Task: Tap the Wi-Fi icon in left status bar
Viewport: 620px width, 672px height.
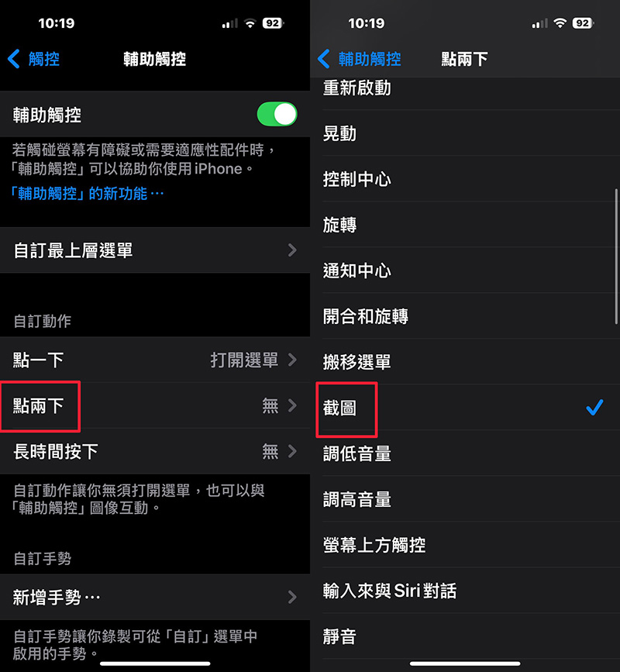Action: 250,23
